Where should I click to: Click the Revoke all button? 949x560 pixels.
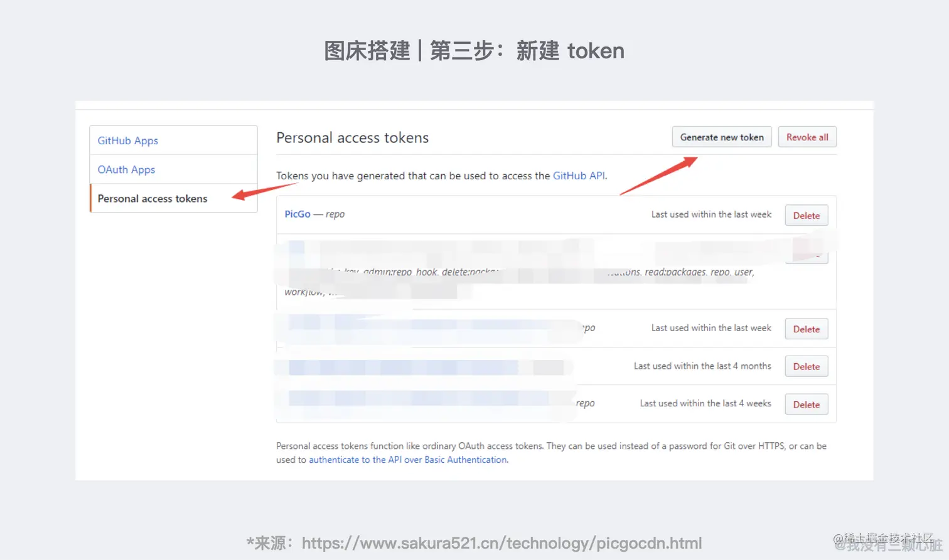pyautogui.click(x=807, y=137)
